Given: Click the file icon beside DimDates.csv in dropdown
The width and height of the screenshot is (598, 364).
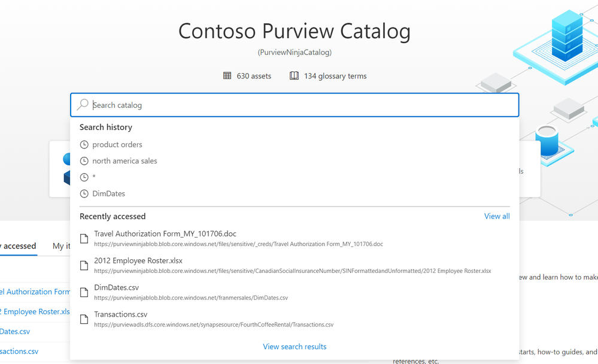Looking at the screenshot, I should pyautogui.click(x=84, y=292).
